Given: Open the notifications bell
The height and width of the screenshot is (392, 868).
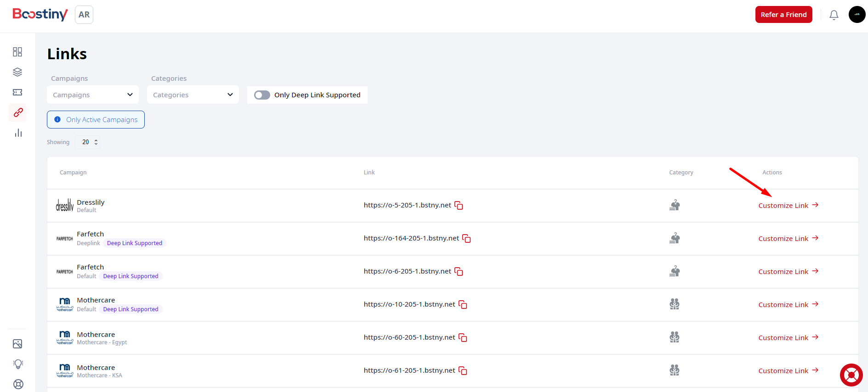Looking at the screenshot, I should (834, 15).
